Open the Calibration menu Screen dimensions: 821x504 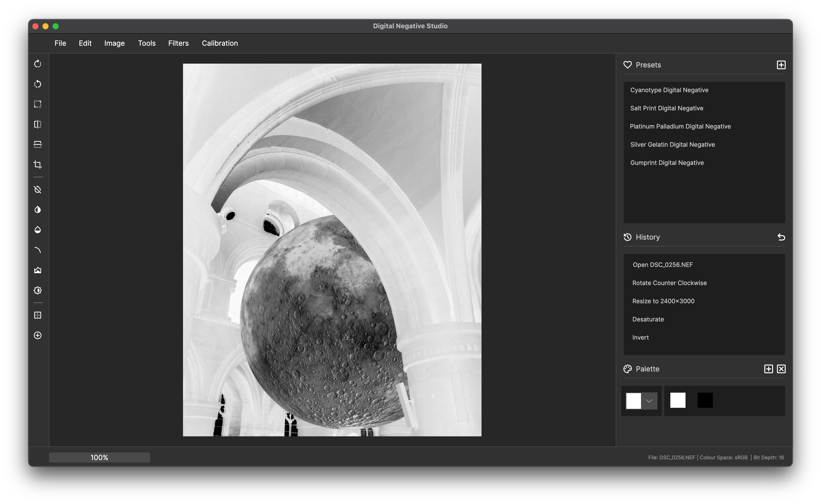click(x=219, y=43)
